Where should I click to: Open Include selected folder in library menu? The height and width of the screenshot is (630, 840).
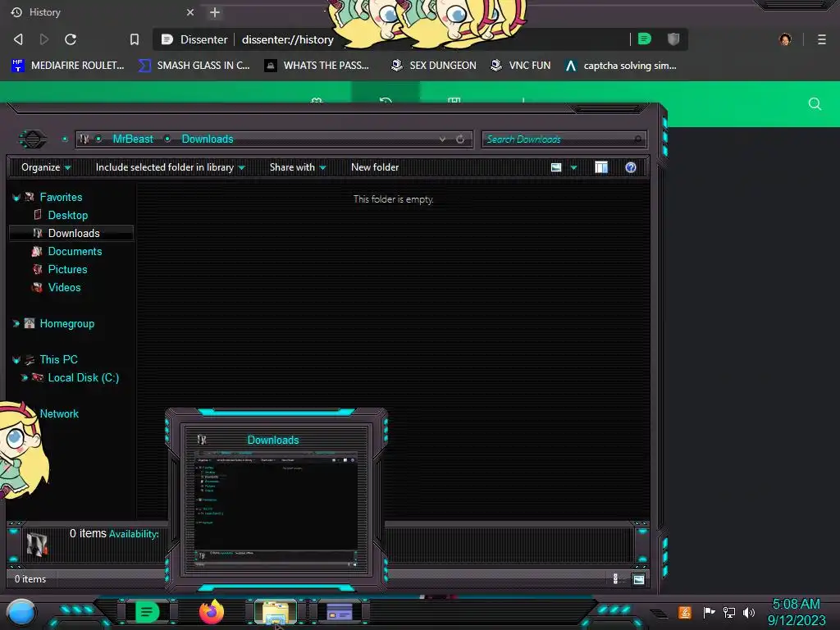[171, 167]
